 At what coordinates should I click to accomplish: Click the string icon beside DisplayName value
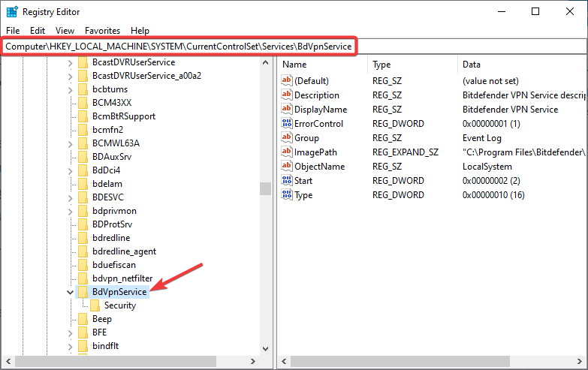287,109
